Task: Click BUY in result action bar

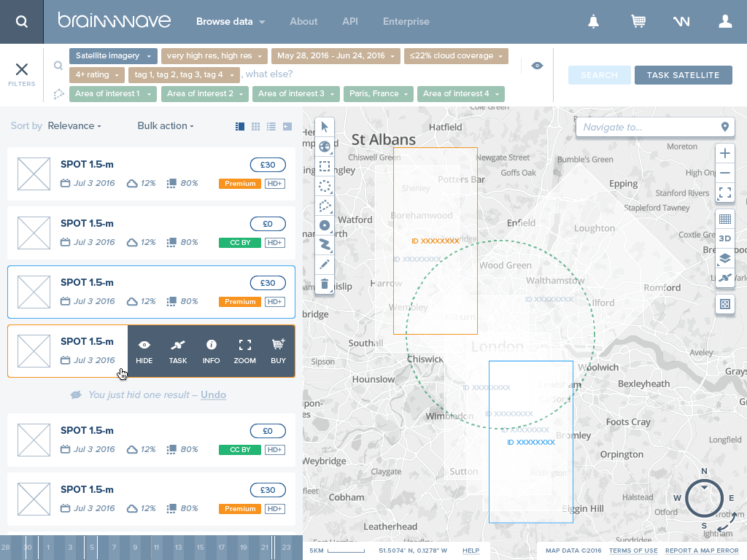Action: click(x=278, y=351)
